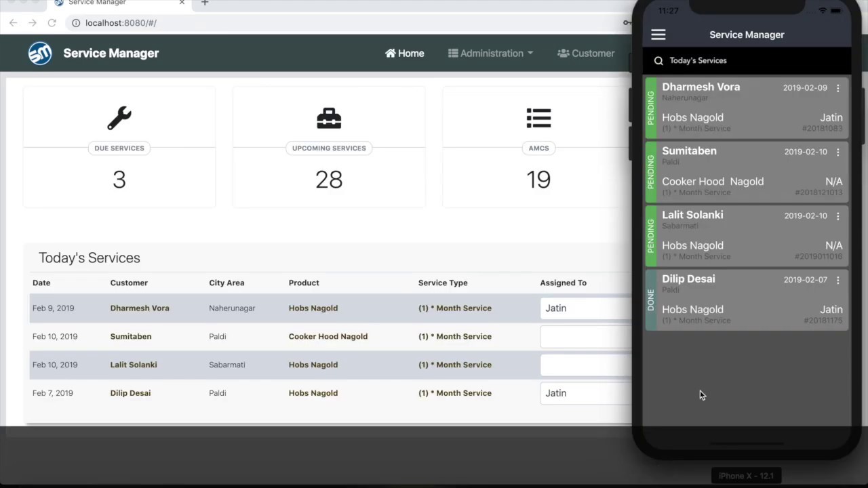Select the Service Manager browser tab
The height and width of the screenshot is (488, 868).
[x=119, y=3]
